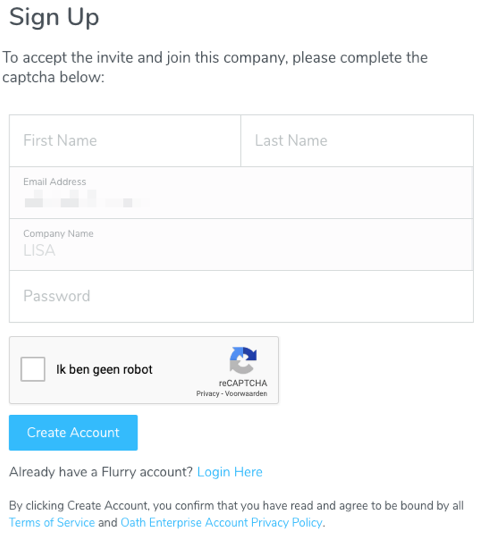Open Oath Enterprise Account Privacy Policy link

coord(222,522)
